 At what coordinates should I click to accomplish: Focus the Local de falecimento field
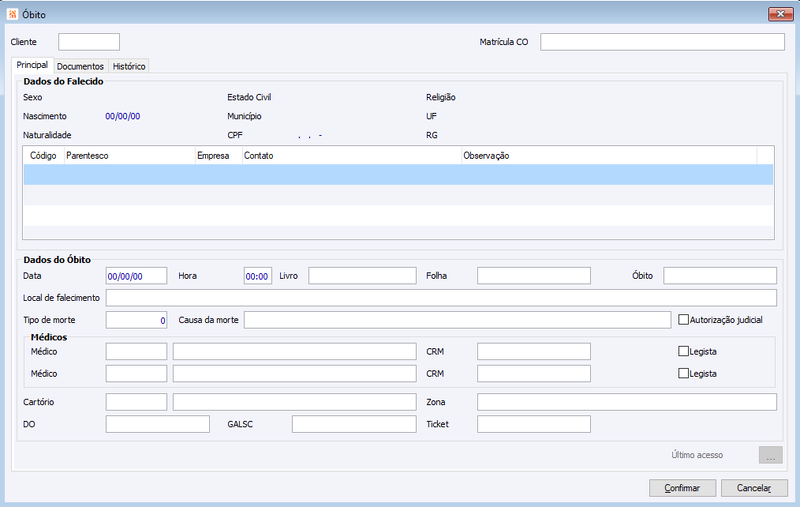441,298
